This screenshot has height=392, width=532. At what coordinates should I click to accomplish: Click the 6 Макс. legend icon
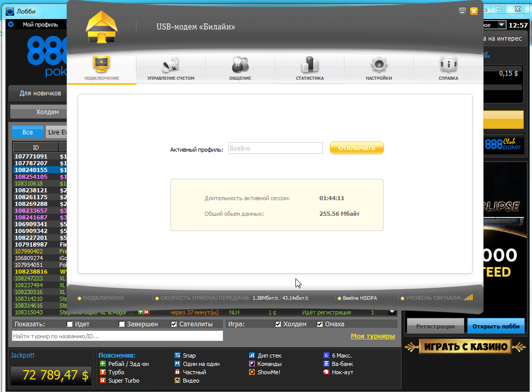[326, 356]
